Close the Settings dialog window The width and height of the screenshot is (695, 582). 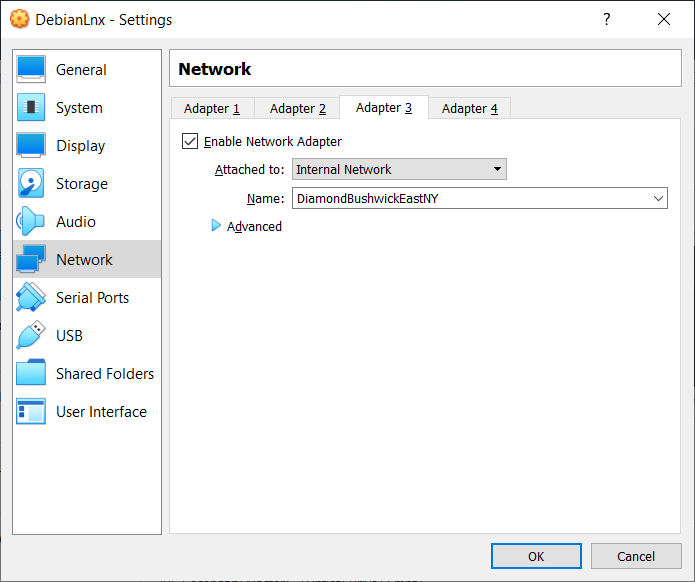coord(664,19)
